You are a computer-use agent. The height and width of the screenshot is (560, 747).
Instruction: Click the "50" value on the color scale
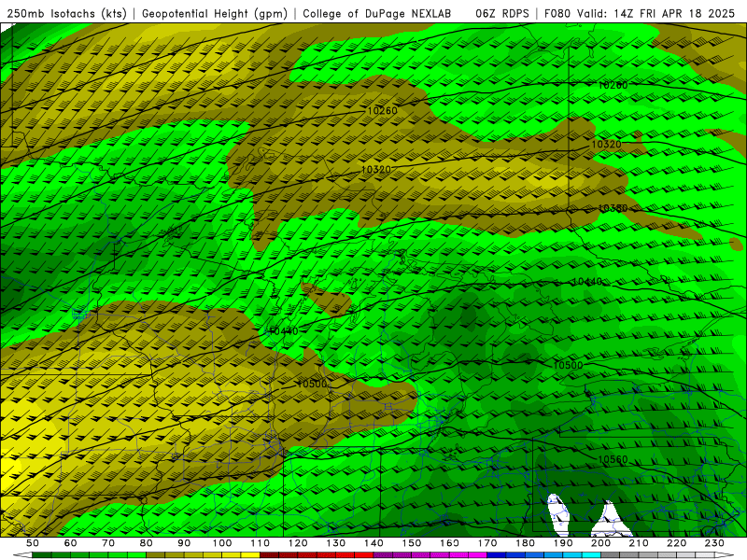pos(33,543)
